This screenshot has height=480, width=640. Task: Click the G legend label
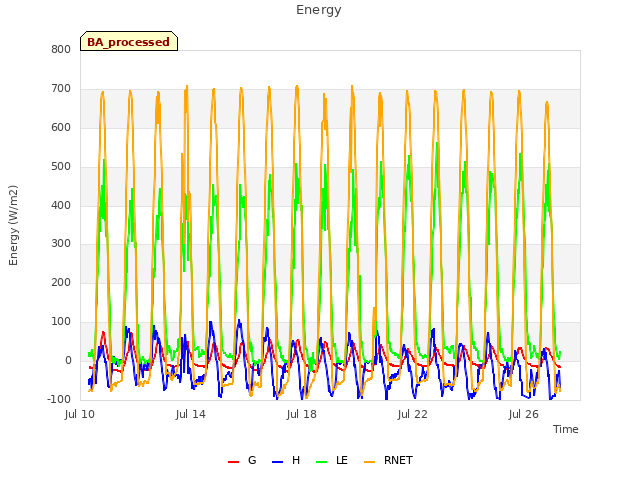click(x=252, y=460)
